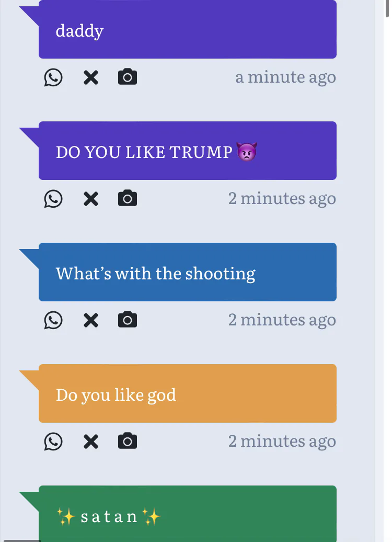Click camera icon under "daddy" message

(128, 77)
